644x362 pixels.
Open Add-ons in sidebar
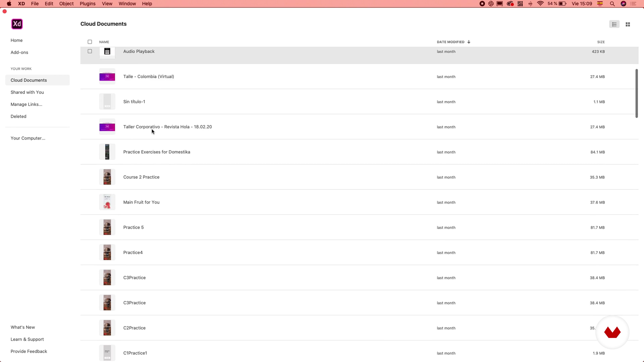click(19, 52)
